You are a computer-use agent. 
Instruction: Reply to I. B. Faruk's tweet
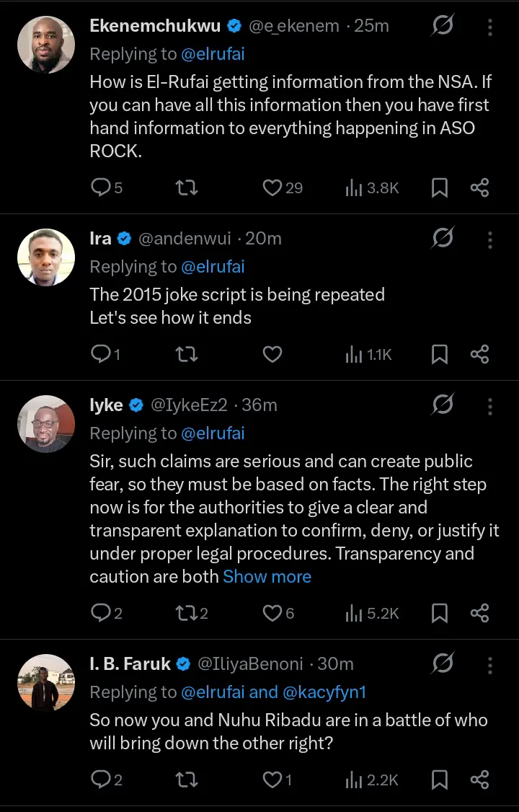[x=99, y=780]
